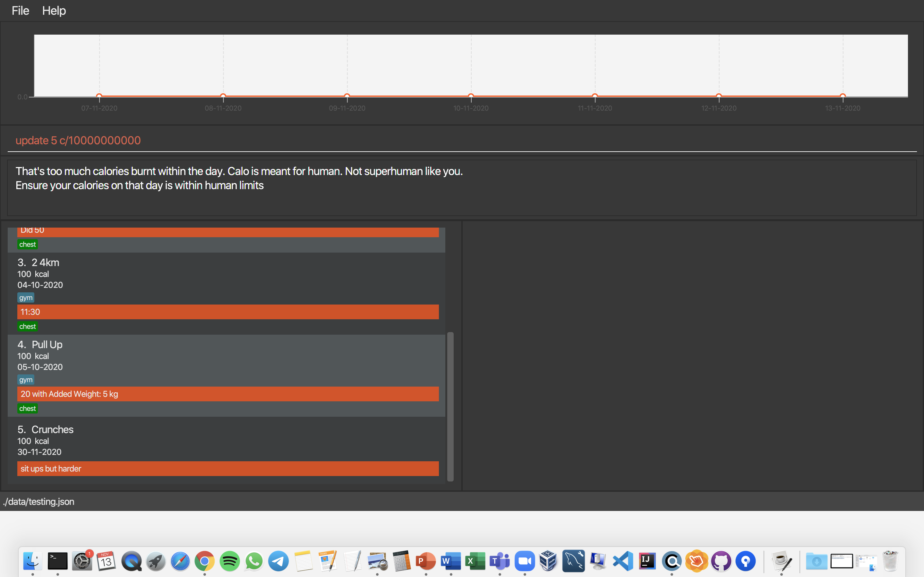
Task: Open the Trash in the dock
Action: point(890,561)
